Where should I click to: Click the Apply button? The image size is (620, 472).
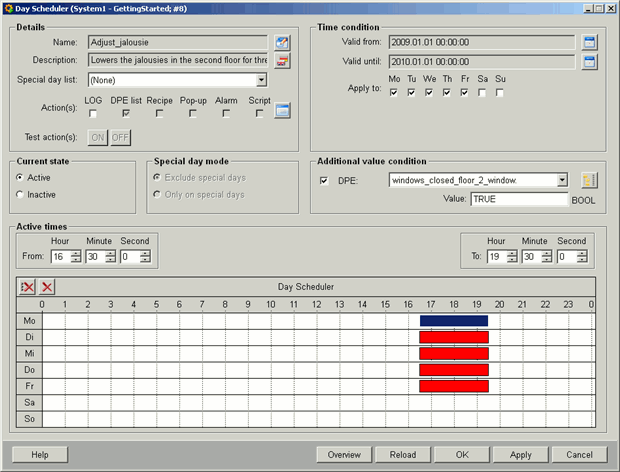520,454
